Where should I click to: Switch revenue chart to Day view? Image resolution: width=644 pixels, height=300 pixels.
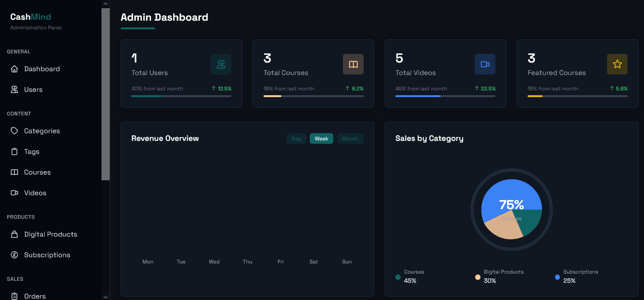click(296, 138)
